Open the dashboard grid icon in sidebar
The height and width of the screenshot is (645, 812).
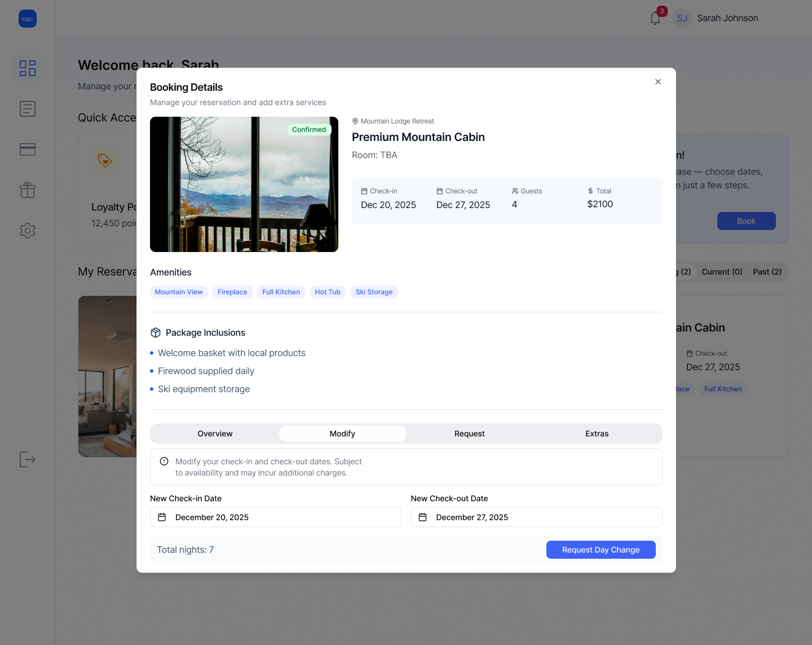point(28,68)
